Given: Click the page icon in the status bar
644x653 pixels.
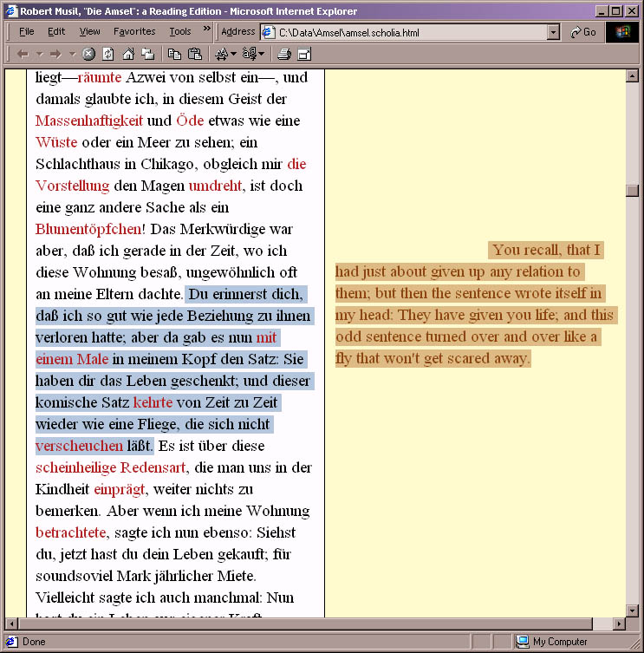Looking at the screenshot, I should (11, 642).
